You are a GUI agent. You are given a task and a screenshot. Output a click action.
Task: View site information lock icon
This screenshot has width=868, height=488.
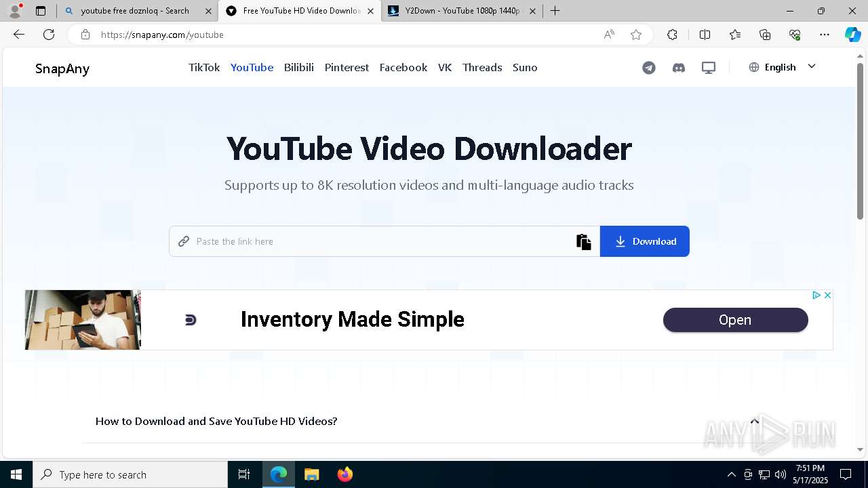click(x=85, y=35)
